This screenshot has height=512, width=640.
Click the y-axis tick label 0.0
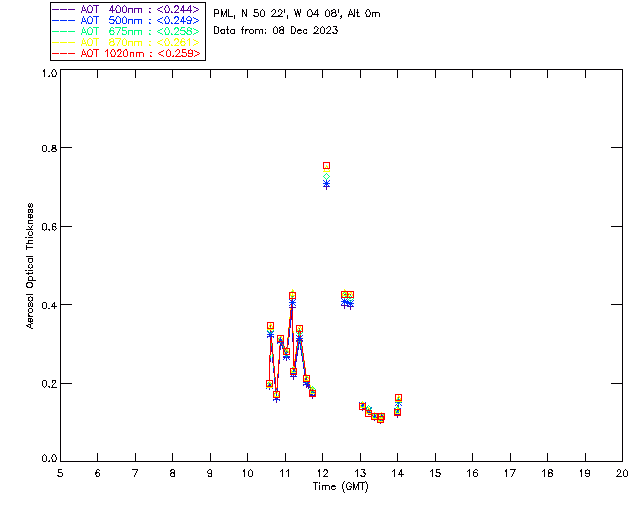[x=49, y=459]
